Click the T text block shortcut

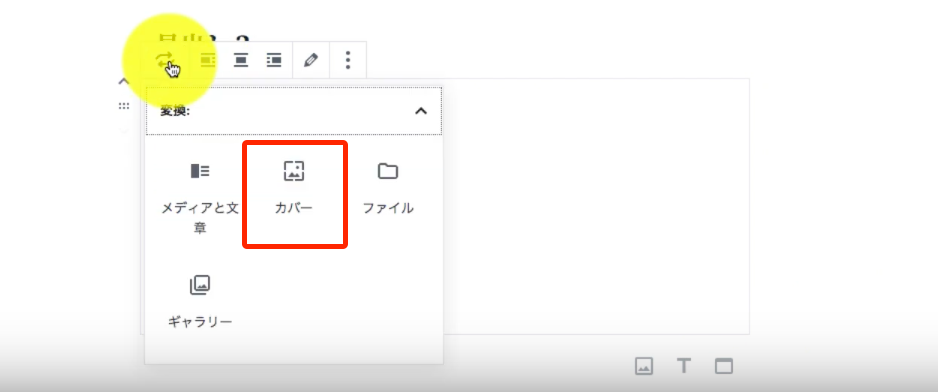tap(684, 366)
